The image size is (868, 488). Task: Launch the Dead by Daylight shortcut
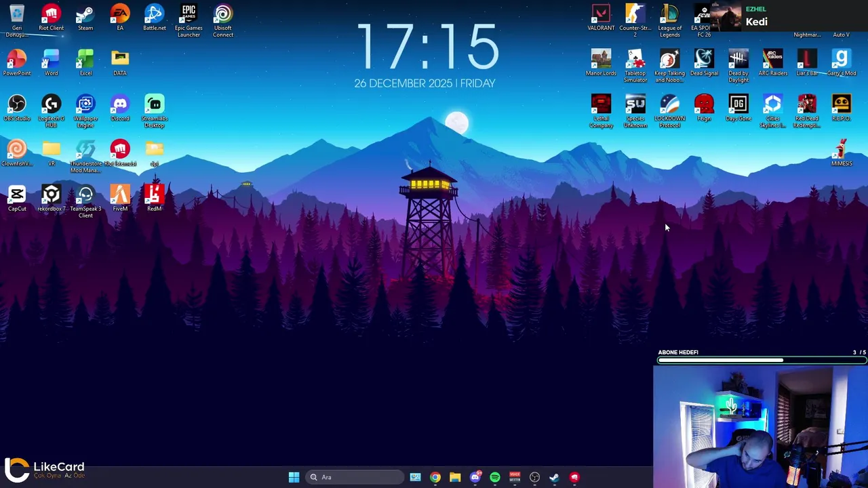pyautogui.click(x=738, y=66)
